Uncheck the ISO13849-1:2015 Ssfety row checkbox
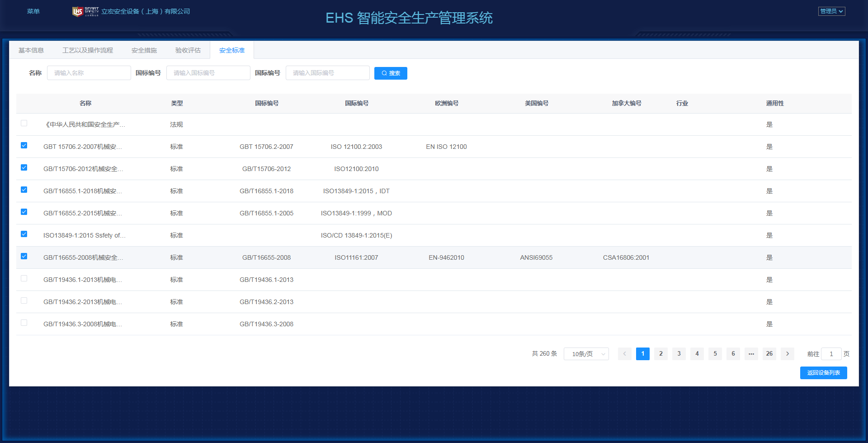This screenshot has height=443, width=868. click(x=24, y=234)
